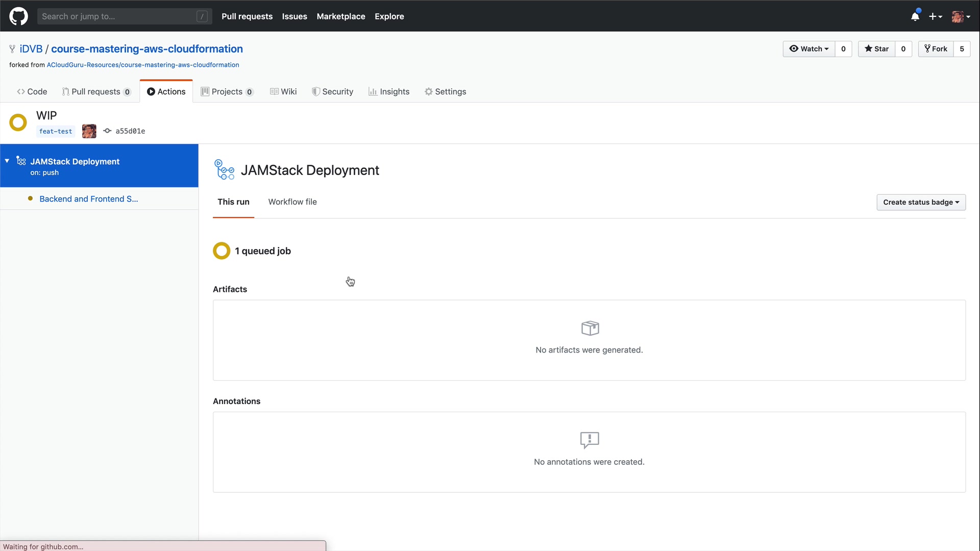980x551 pixels.
Task: Open Security tab with shield icon
Action: (332, 92)
